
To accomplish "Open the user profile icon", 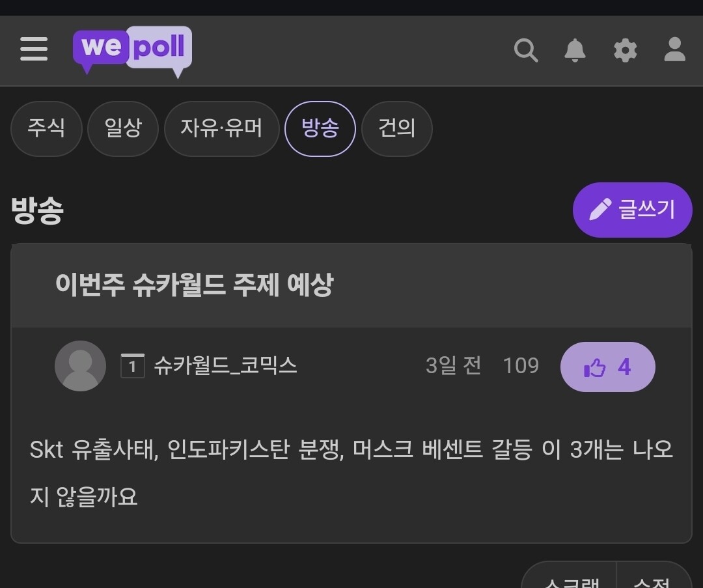I will (x=674, y=50).
